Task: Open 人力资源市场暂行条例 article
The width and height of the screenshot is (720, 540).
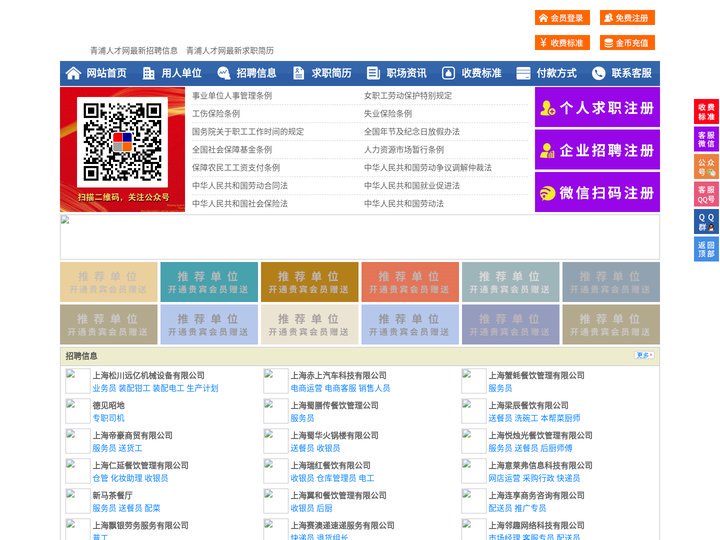Action: (404, 150)
